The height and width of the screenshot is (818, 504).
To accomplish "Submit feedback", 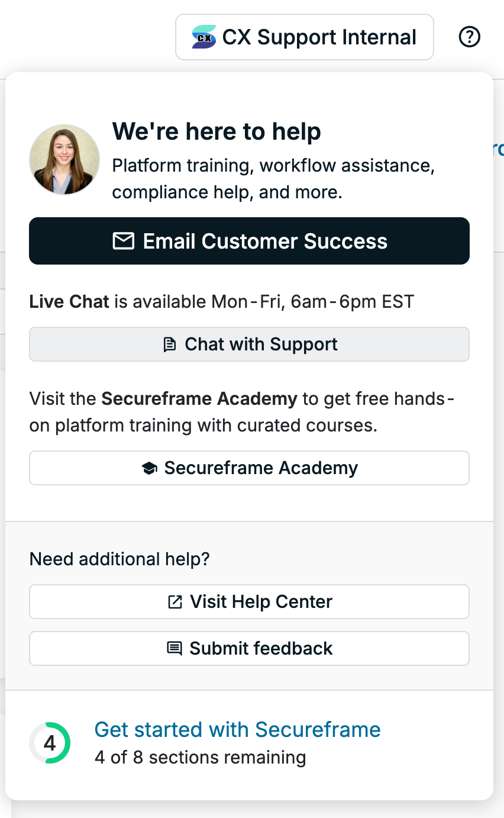I will 249,649.
